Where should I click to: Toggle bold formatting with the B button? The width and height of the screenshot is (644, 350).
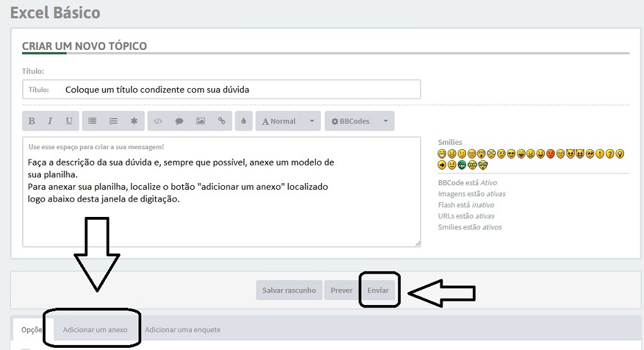tap(32, 121)
